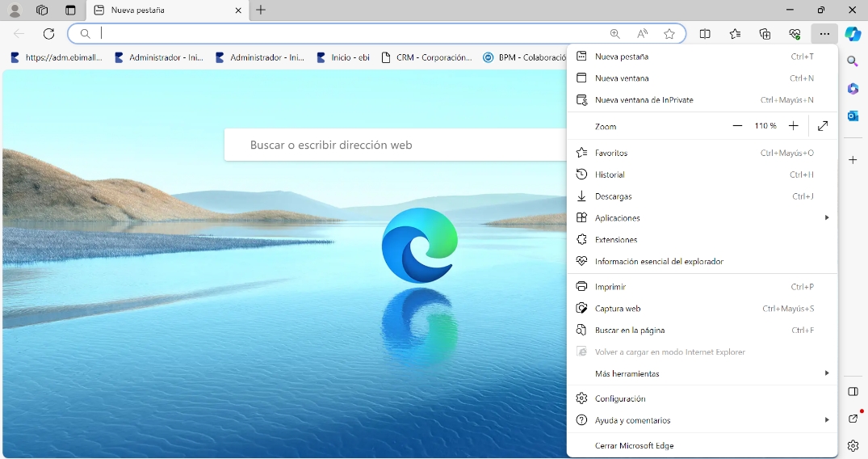Select Nueva ventana menu entry

tap(702, 78)
